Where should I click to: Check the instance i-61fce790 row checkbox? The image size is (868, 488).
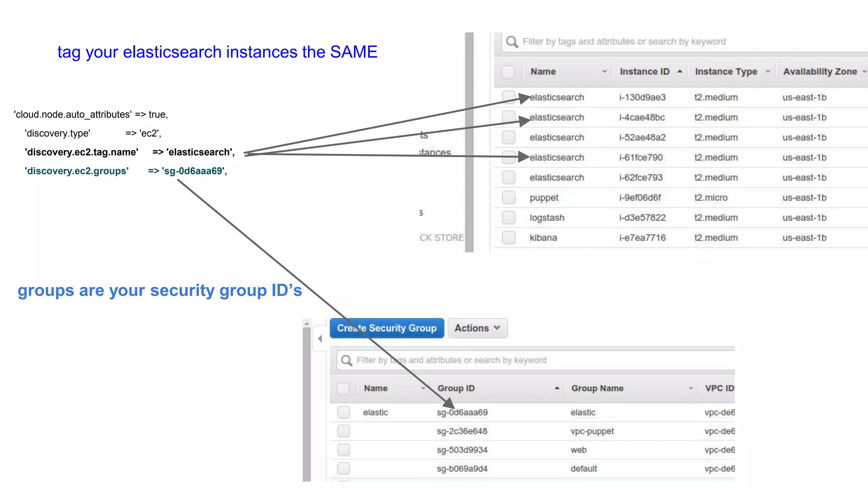[509, 158]
